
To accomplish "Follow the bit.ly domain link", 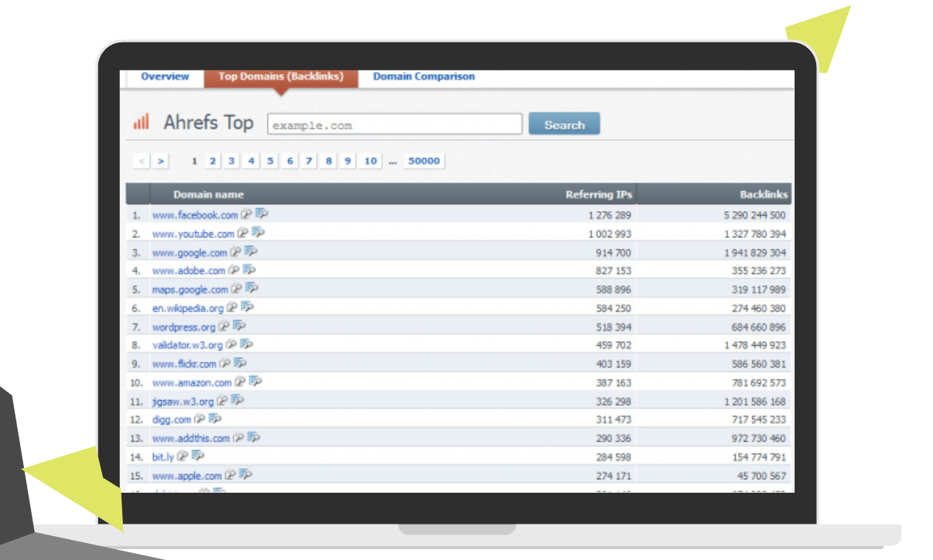I will tap(163, 457).
